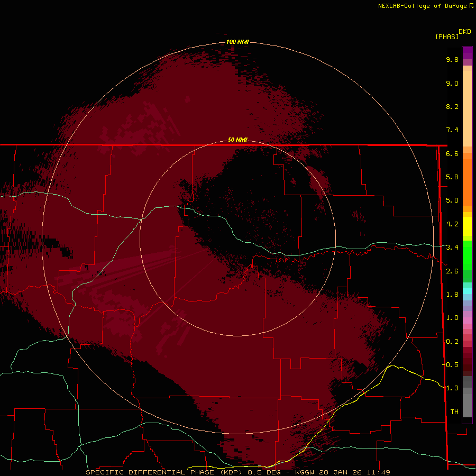Click the 8.2 legend value
The height and width of the screenshot is (476, 476).
click(x=452, y=106)
